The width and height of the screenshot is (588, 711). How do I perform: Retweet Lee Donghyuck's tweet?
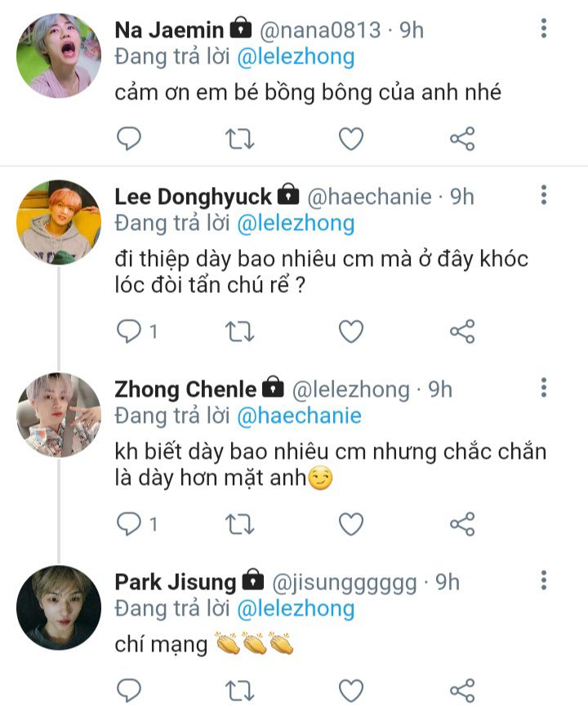(239, 331)
